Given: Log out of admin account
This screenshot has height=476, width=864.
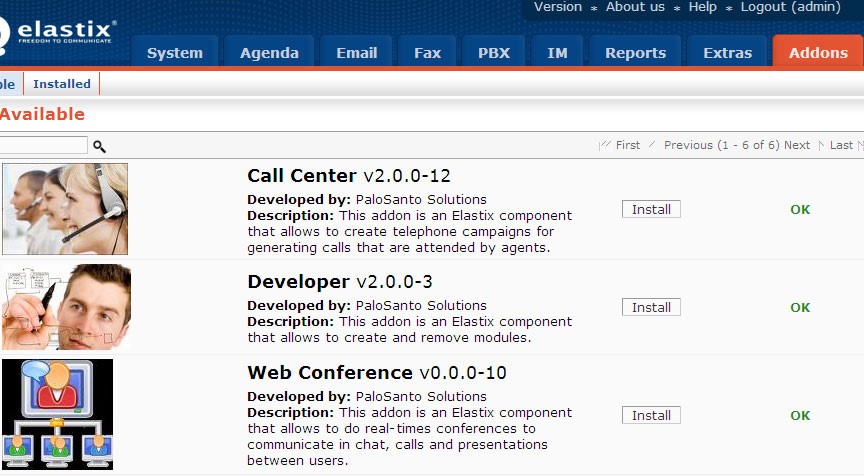Looking at the screenshot, I should [x=790, y=7].
